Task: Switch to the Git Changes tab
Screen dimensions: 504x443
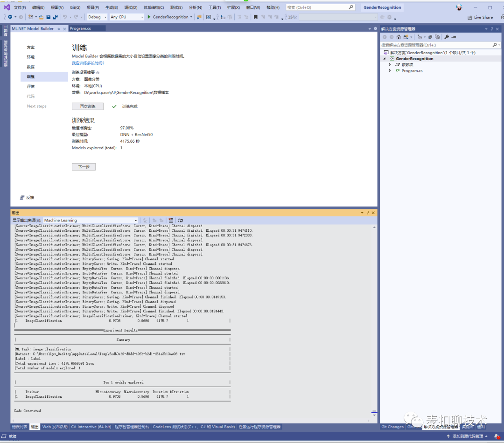Action: tap(392, 427)
